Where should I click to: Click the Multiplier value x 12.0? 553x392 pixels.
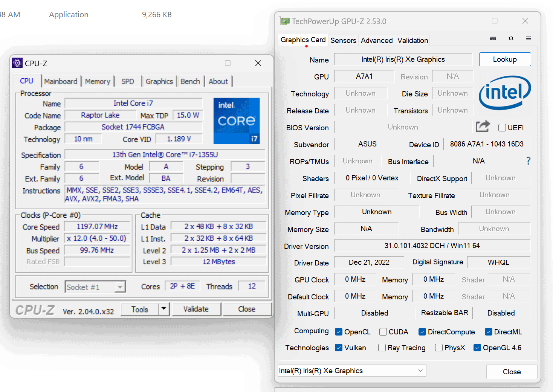(97, 238)
